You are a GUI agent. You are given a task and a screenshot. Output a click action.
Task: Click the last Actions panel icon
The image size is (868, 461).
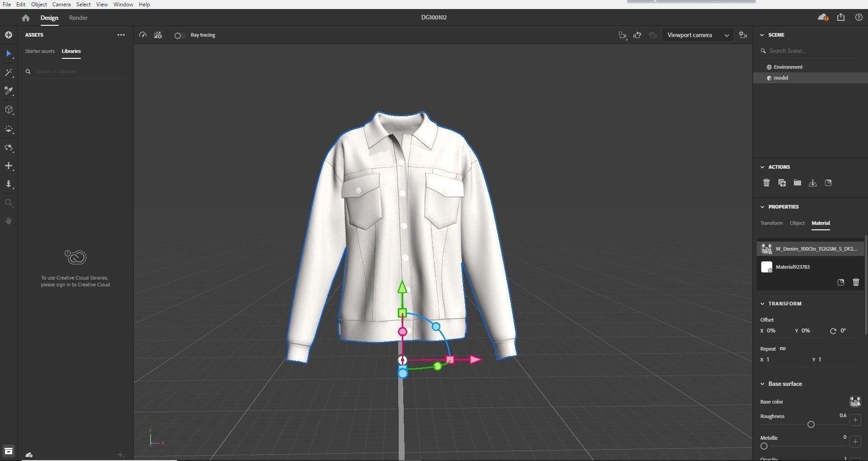coord(828,183)
